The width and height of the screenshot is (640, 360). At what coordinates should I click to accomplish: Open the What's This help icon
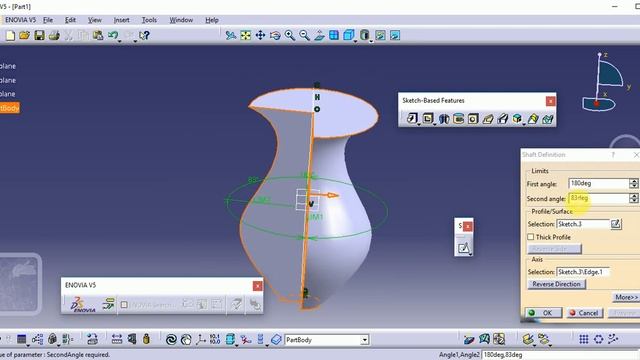coord(144,36)
